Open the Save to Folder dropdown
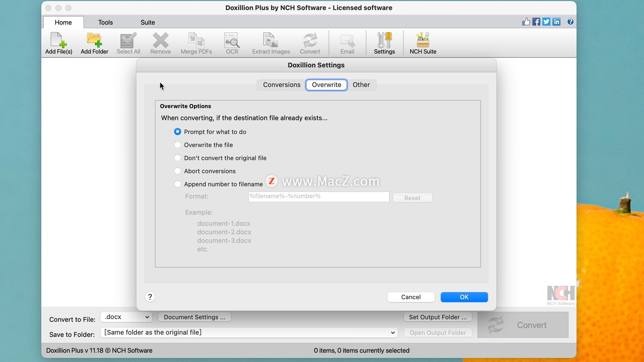This screenshot has width=644, height=362. [x=249, y=333]
